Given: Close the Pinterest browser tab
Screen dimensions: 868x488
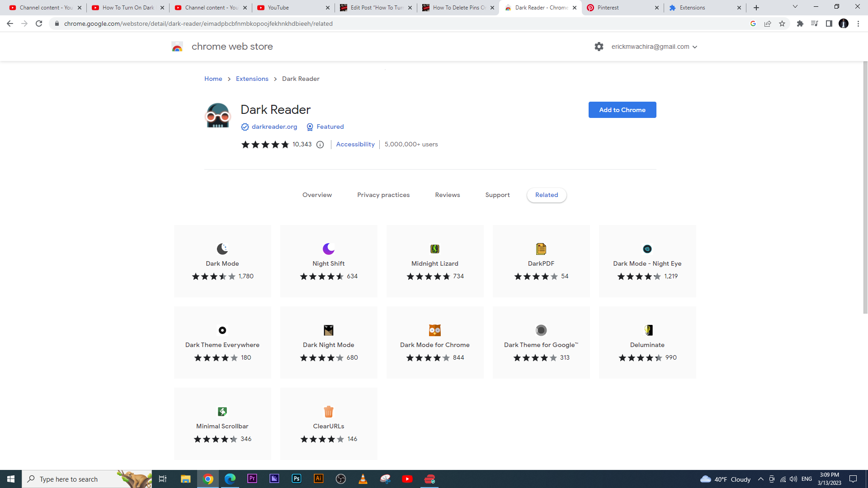Looking at the screenshot, I should 657,8.
